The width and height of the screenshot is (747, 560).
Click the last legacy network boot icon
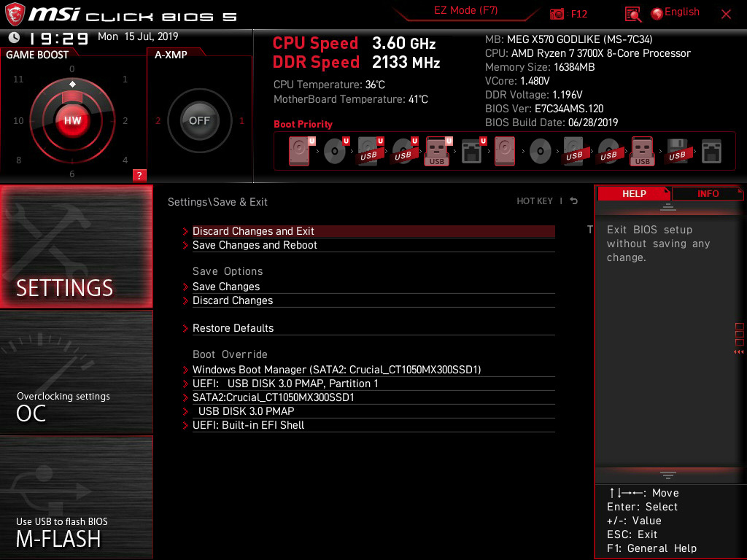(x=711, y=152)
